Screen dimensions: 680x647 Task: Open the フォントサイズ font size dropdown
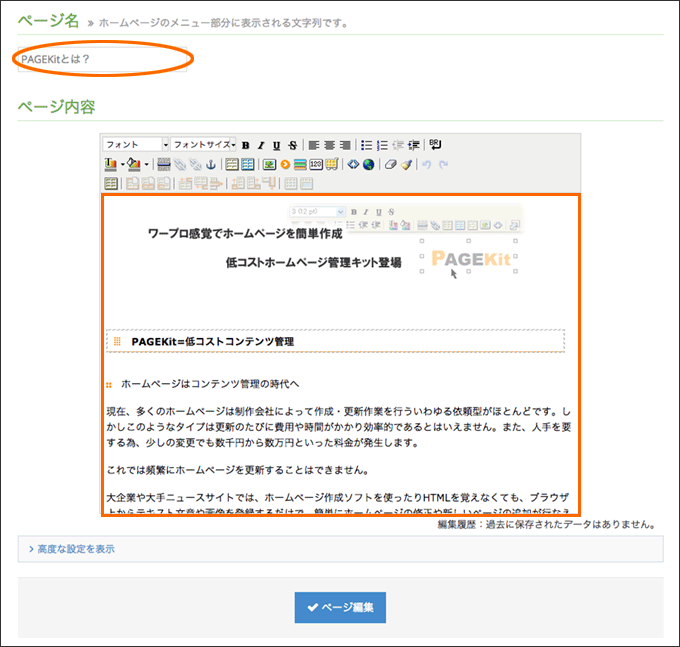tap(203, 144)
